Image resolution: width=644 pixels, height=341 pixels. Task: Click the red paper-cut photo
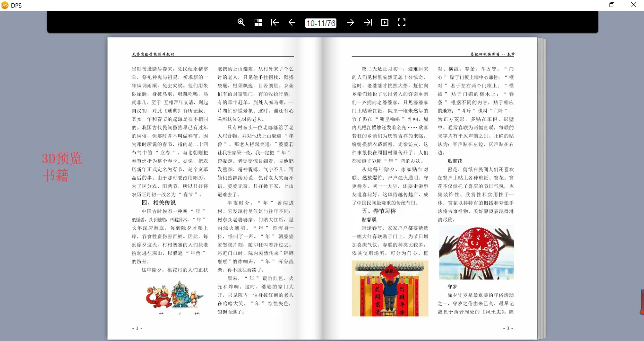point(476,253)
